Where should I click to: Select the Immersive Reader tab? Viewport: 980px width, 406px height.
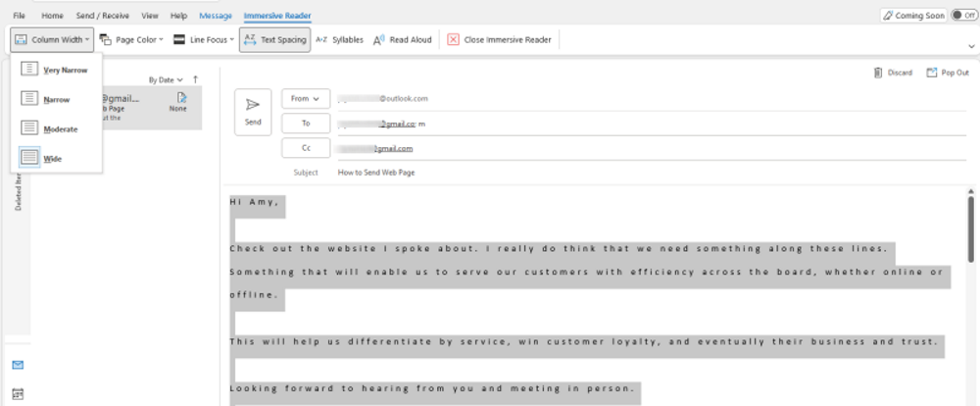pos(277,16)
